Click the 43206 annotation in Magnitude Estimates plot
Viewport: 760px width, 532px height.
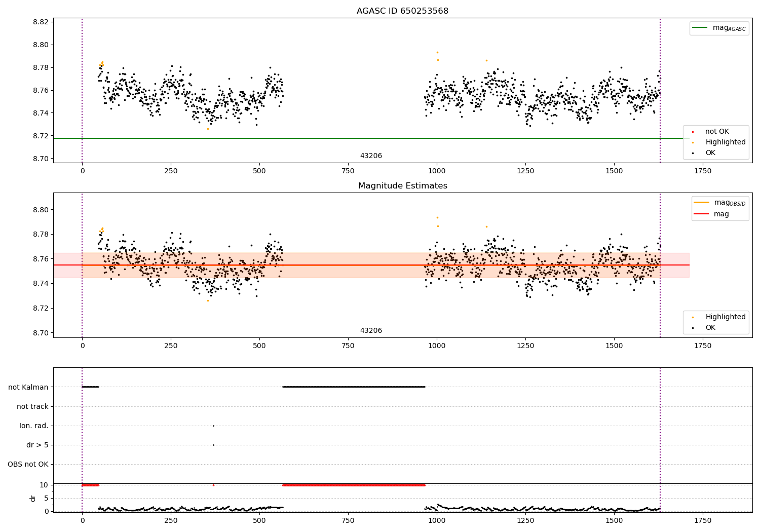pyautogui.click(x=371, y=331)
